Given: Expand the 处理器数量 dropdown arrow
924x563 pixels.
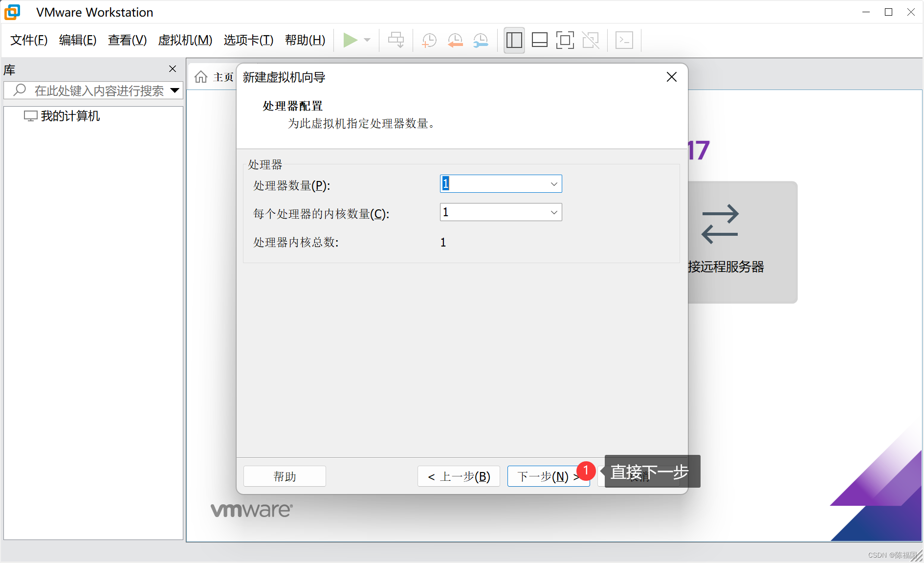Looking at the screenshot, I should coord(554,184).
